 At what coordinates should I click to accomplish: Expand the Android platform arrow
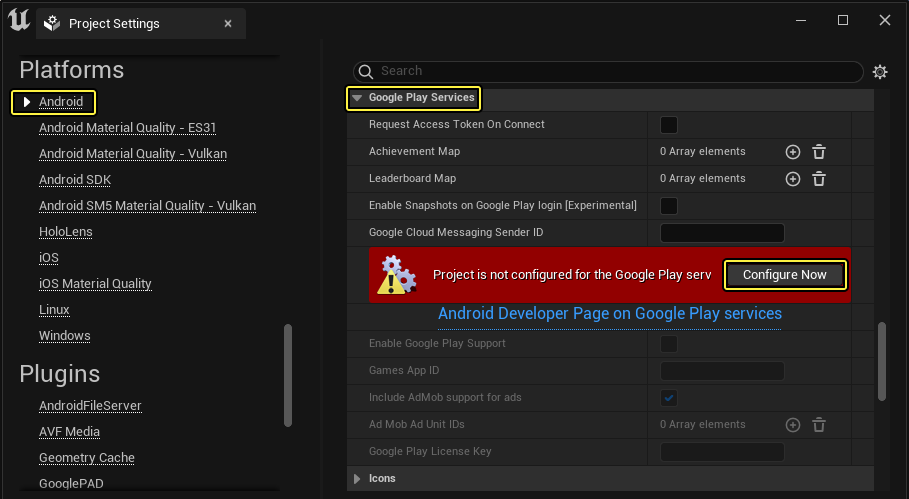[27, 102]
